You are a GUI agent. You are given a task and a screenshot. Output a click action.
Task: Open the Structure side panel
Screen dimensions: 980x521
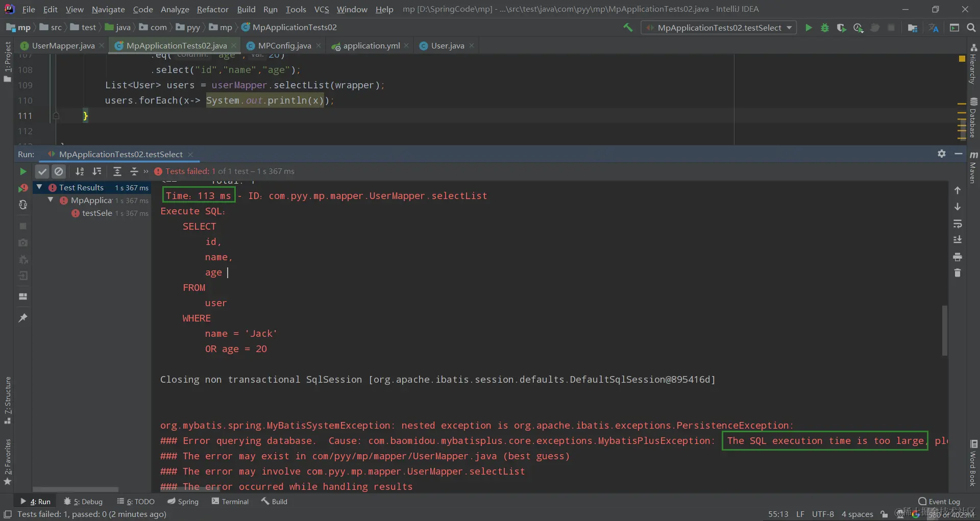[x=8, y=400]
